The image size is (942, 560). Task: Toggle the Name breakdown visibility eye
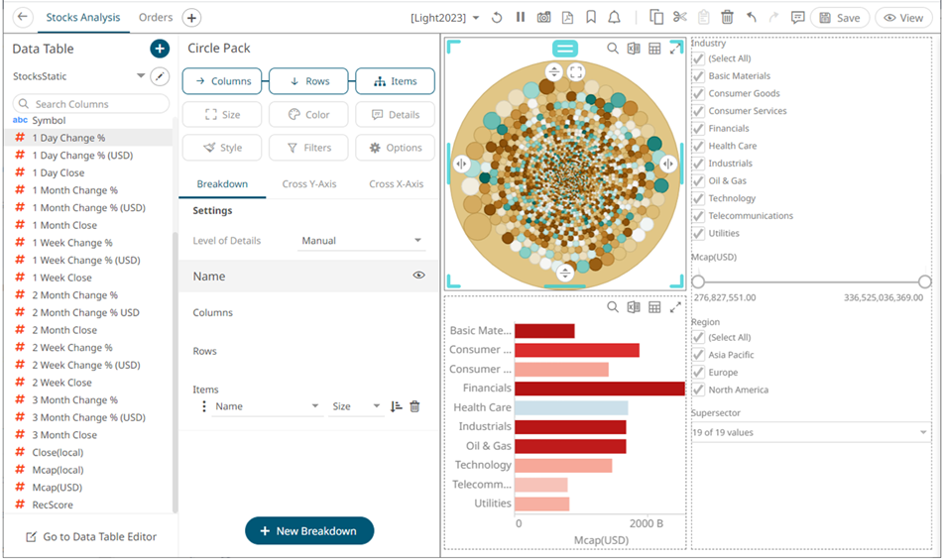click(x=418, y=276)
